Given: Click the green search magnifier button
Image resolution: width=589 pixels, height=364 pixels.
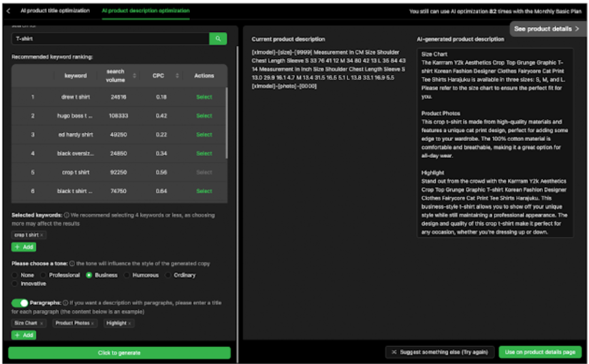Looking at the screenshot, I should point(218,39).
